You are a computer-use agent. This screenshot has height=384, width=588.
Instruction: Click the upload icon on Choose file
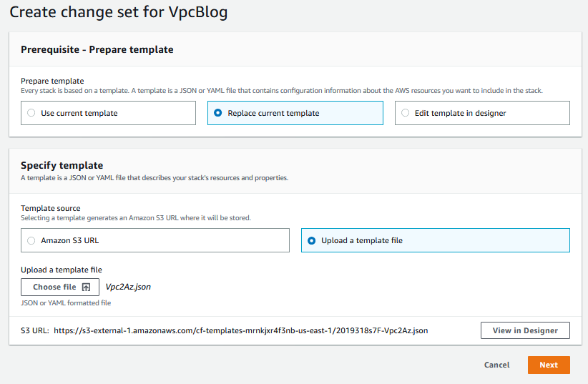[x=87, y=287]
